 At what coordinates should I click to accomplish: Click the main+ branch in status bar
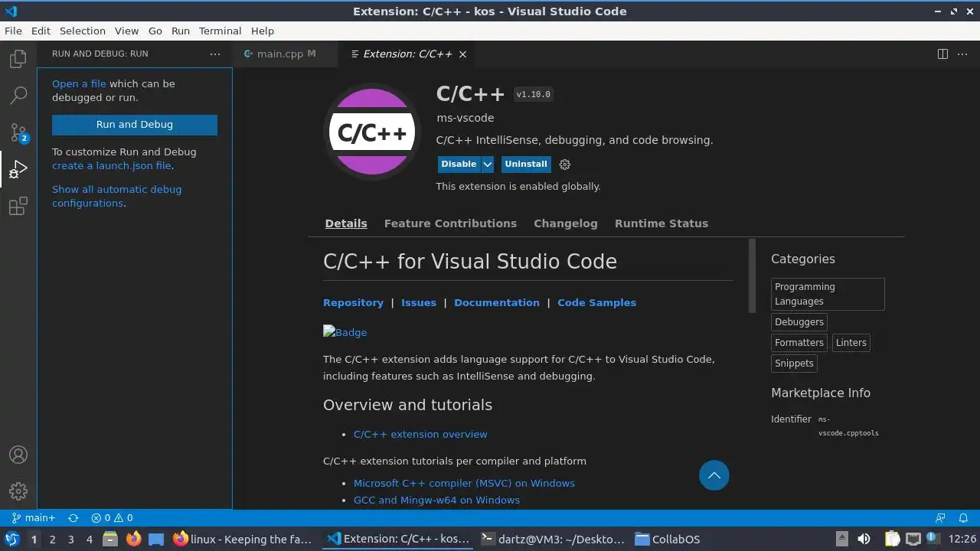tap(34, 517)
